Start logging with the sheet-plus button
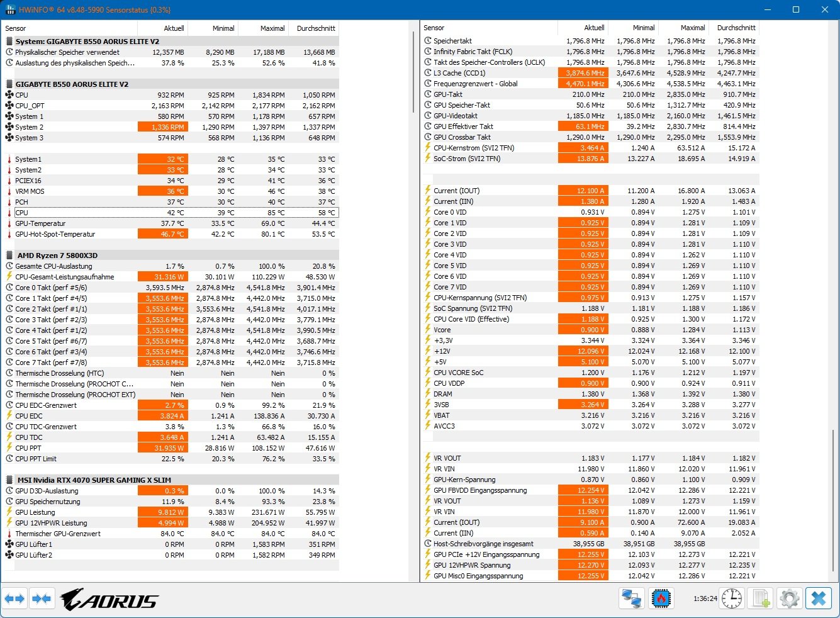The height and width of the screenshot is (618, 840). click(x=761, y=598)
